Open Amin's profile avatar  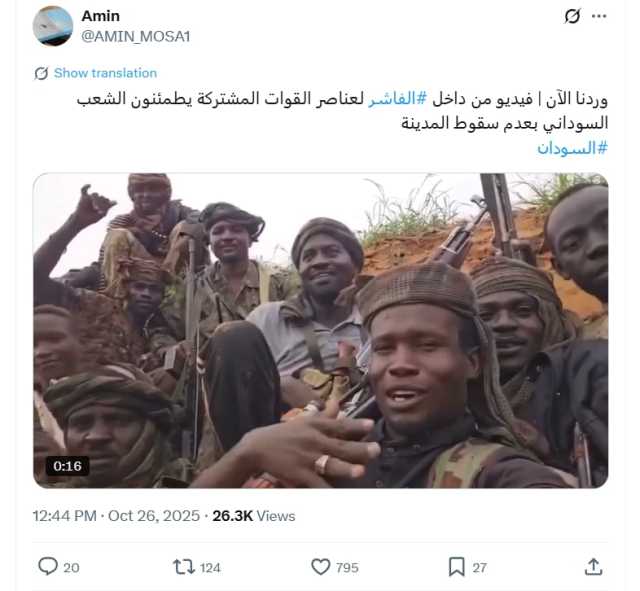point(53,26)
